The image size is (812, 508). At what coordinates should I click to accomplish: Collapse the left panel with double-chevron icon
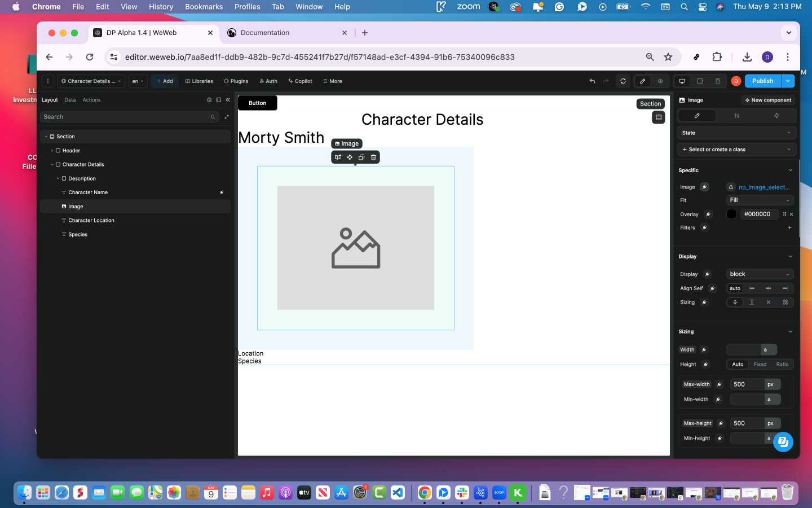click(x=228, y=100)
